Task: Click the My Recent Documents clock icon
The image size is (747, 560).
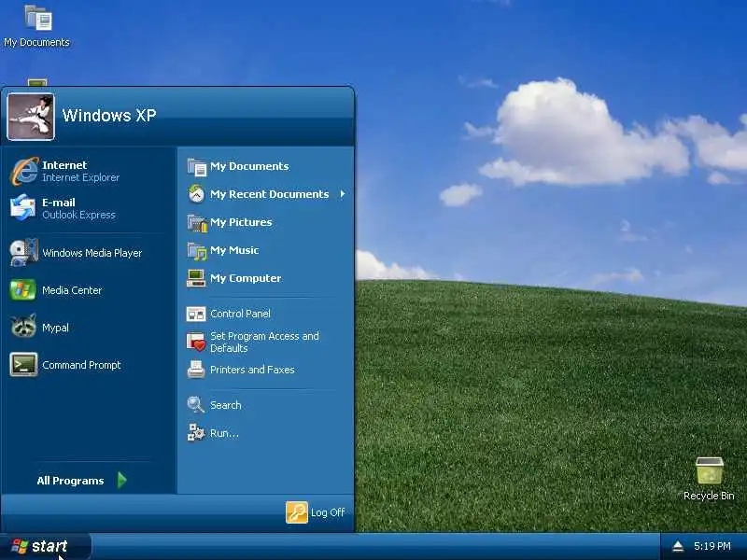Action: click(x=196, y=194)
